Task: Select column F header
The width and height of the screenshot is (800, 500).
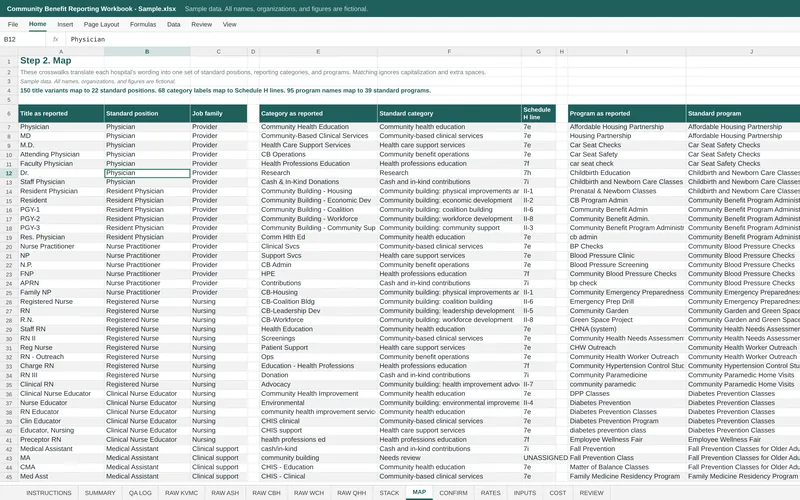Action: [x=449, y=52]
